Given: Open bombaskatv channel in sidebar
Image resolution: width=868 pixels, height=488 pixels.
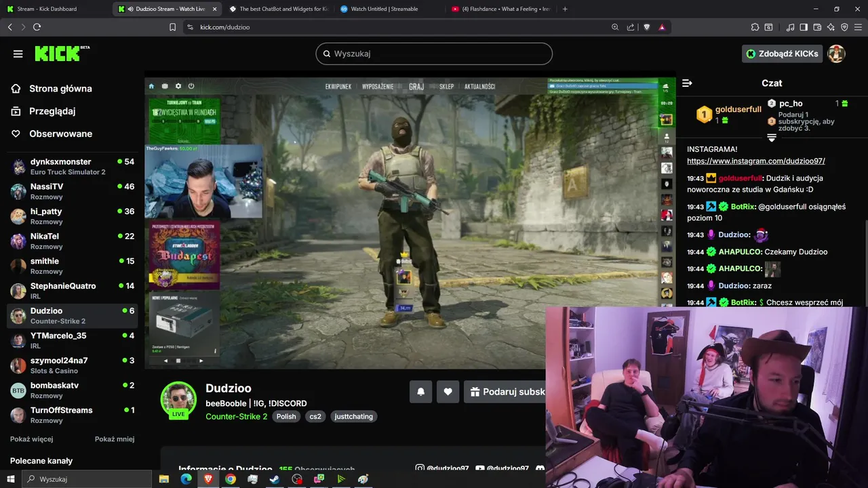Looking at the screenshot, I should click(73, 390).
